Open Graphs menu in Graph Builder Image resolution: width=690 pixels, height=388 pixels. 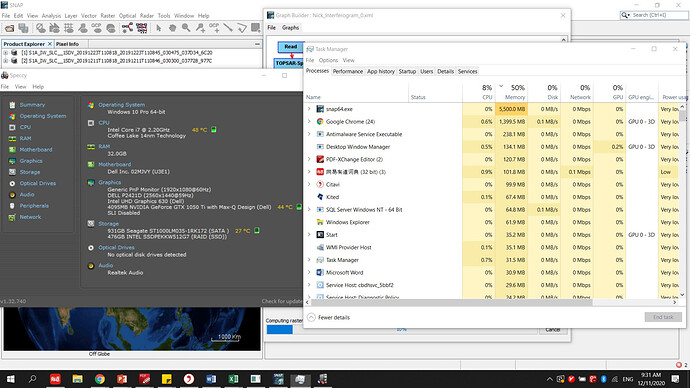click(x=290, y=28)
